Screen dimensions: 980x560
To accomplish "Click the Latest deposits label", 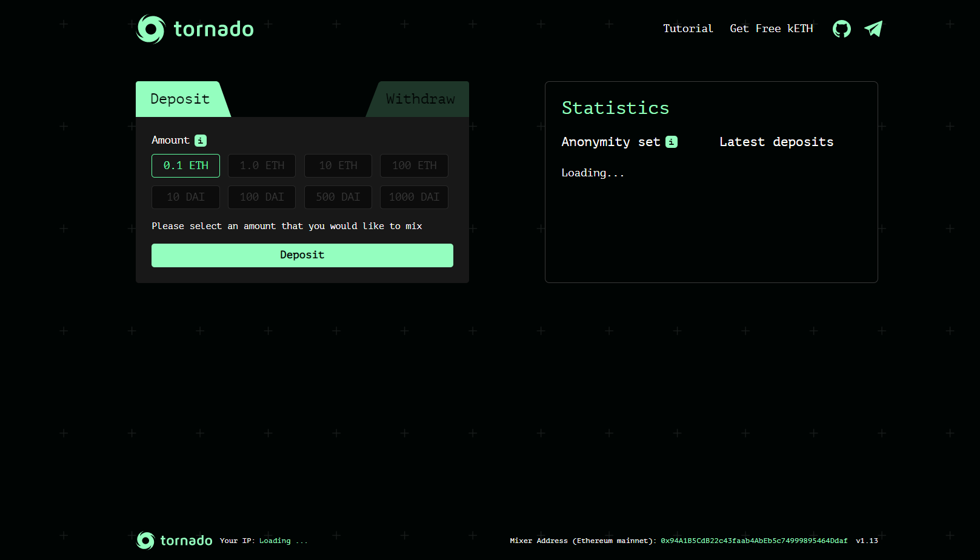I will 776,142.
